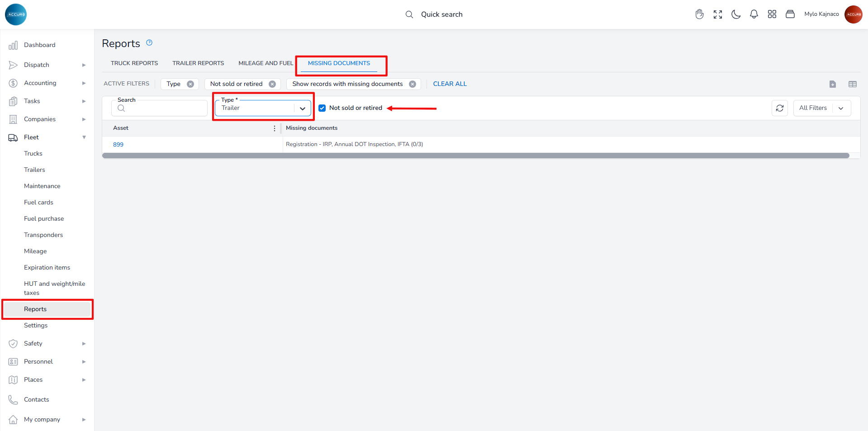Open table column layout icon
Screen dimensions: 868x431
coord(853,84)
